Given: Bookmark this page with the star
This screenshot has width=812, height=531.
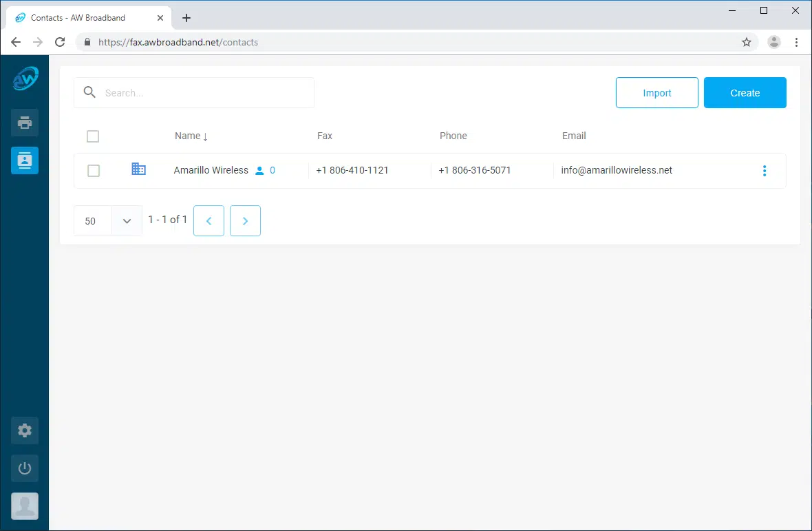Looking at the screenshot, I should 746,43.
